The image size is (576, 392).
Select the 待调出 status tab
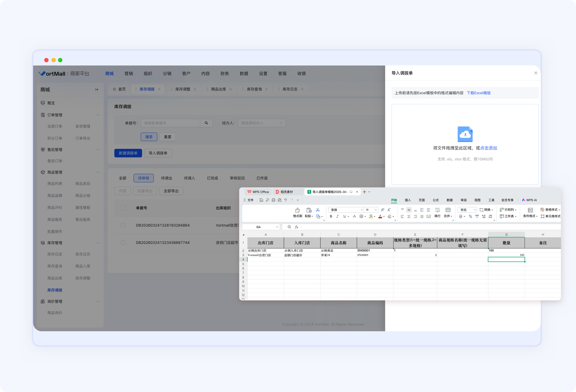166,178
